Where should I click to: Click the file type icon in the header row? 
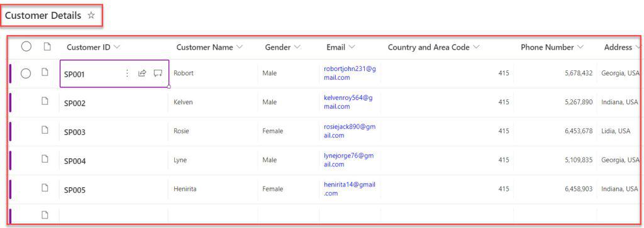click(x=47, y=47)
